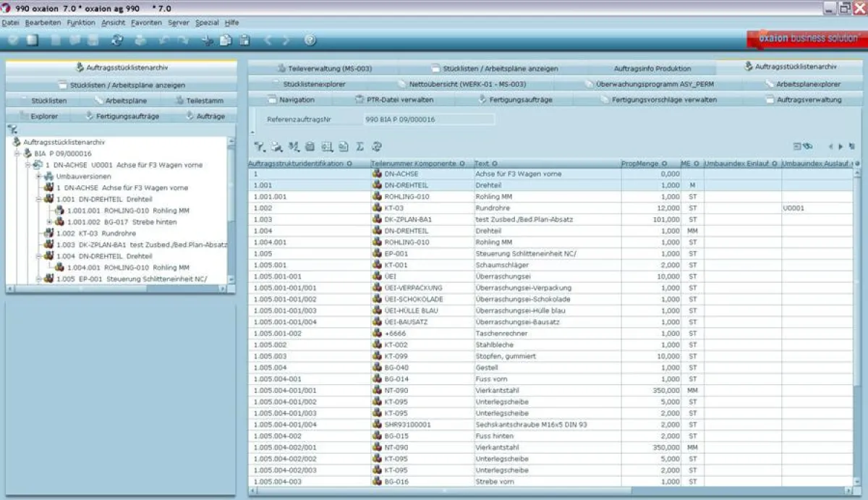
Task: Click the export icon in the grid toolbar
Action: coord(342,147)
